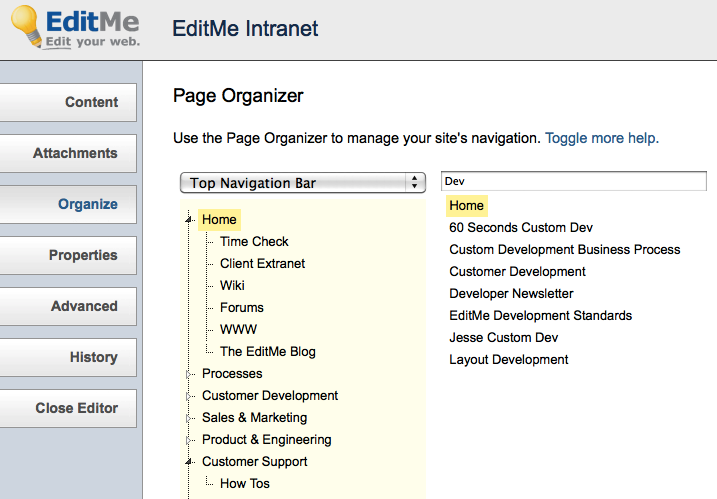
Task: Select the Customer Support tree item
Action: pyautogui.click(x=254, y=461)
